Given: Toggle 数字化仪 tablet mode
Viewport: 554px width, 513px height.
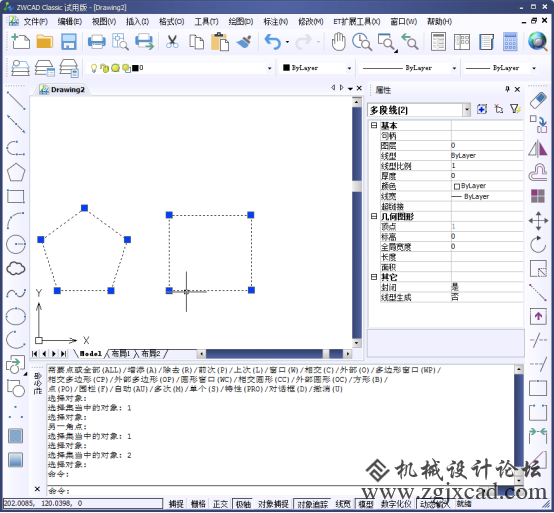Looking at the screenshot, I should pos(396,504).
